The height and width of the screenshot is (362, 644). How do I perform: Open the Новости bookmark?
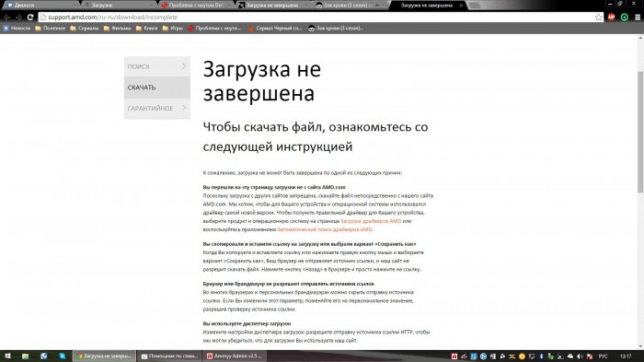click(x=17, y=29)
